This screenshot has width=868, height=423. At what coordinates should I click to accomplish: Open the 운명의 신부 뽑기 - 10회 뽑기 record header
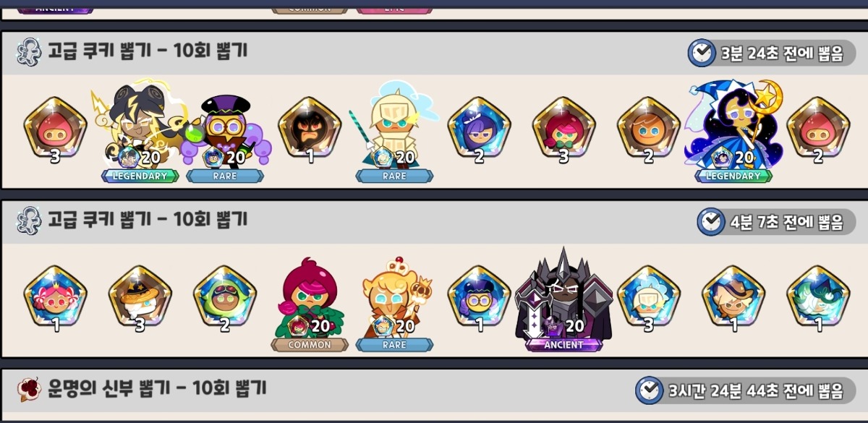434,390
